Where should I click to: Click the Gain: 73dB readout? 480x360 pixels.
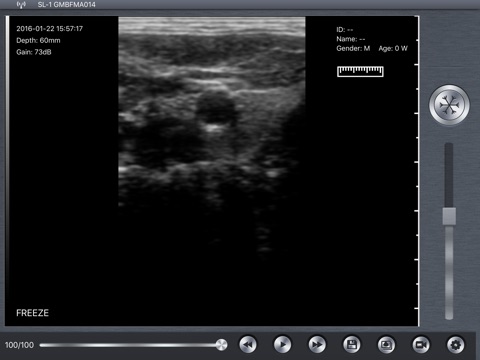coord(34,52)
